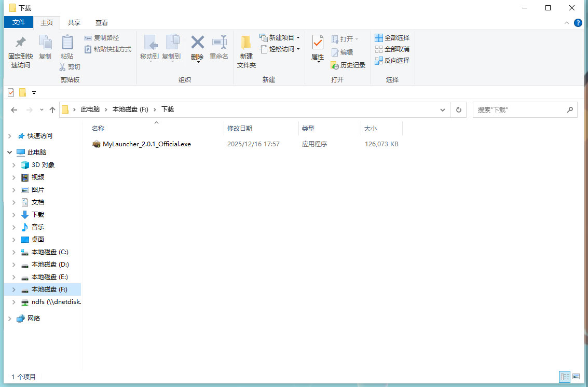Viewport: 588px width, 387px height.
Task: Switch to details list view
Action: point(565,377)
